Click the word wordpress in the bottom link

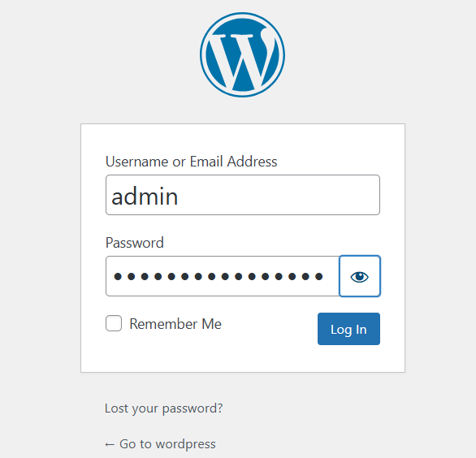(185, 444)
